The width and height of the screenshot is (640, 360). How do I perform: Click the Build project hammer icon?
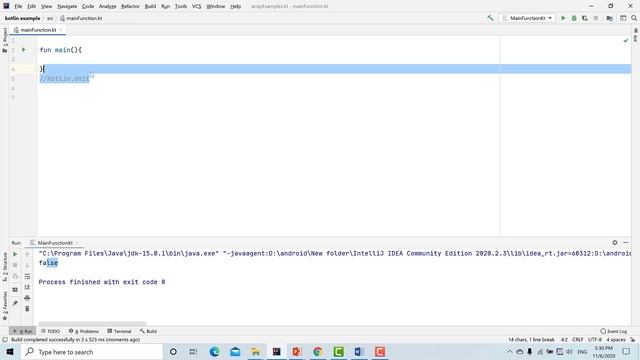pos(490,18)
